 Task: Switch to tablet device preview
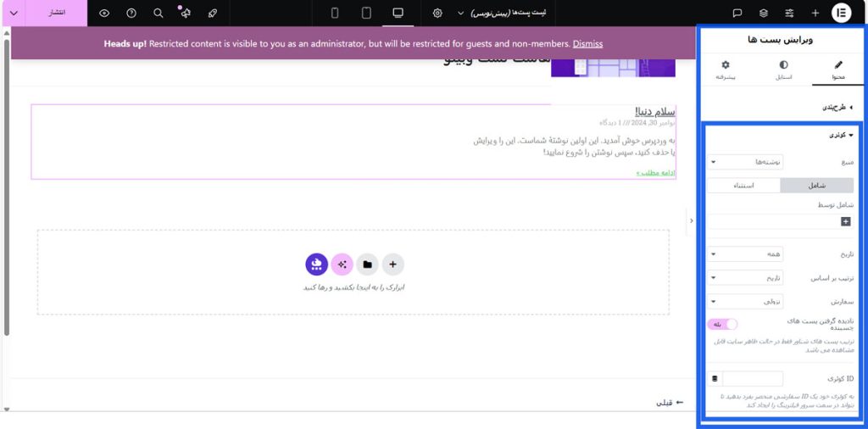tap(366, 13)
